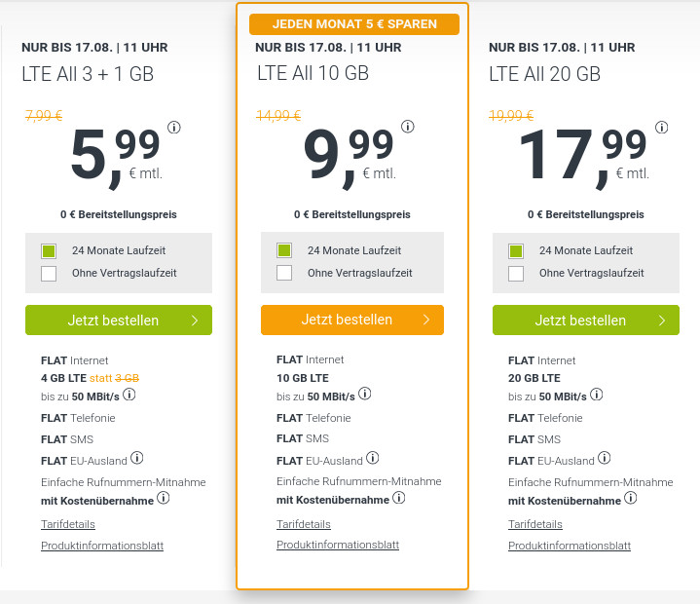Open 50 MBit/s info in LTE All 10 GB plan
Viewport: 700px width, 604px height.
(x=364, y=396)
